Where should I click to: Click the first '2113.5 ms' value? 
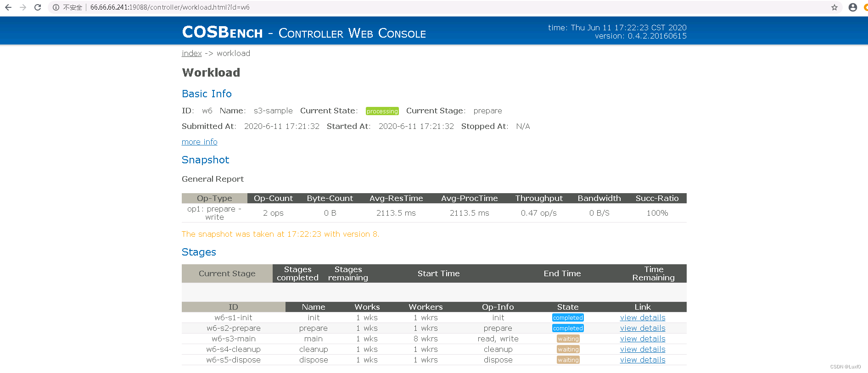(396, 213)
